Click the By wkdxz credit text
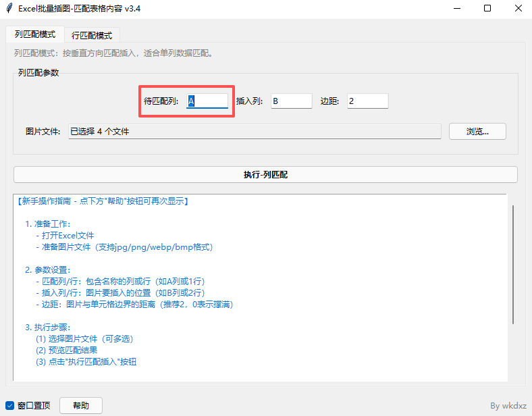 click(x=508, y=406)
